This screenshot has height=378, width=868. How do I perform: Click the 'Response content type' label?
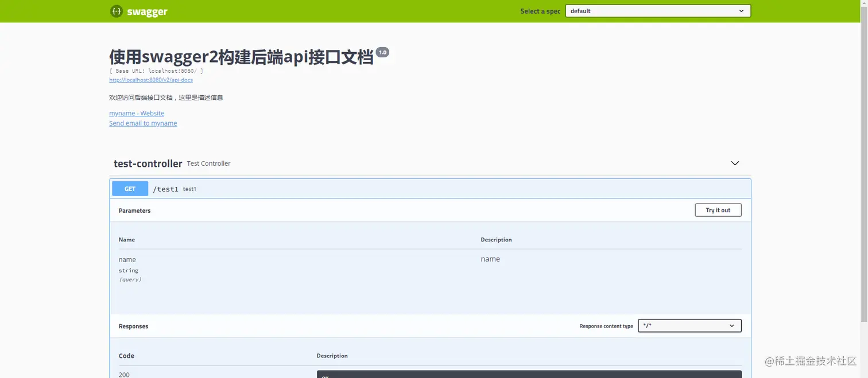pos(606,326)
